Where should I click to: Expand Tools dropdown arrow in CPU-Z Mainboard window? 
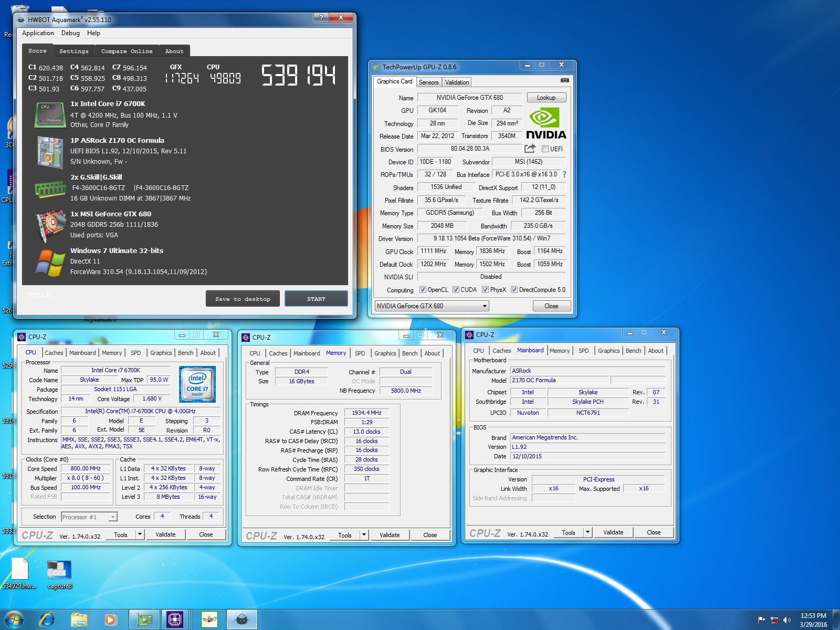pyautogui.click(x=587, y=532)
